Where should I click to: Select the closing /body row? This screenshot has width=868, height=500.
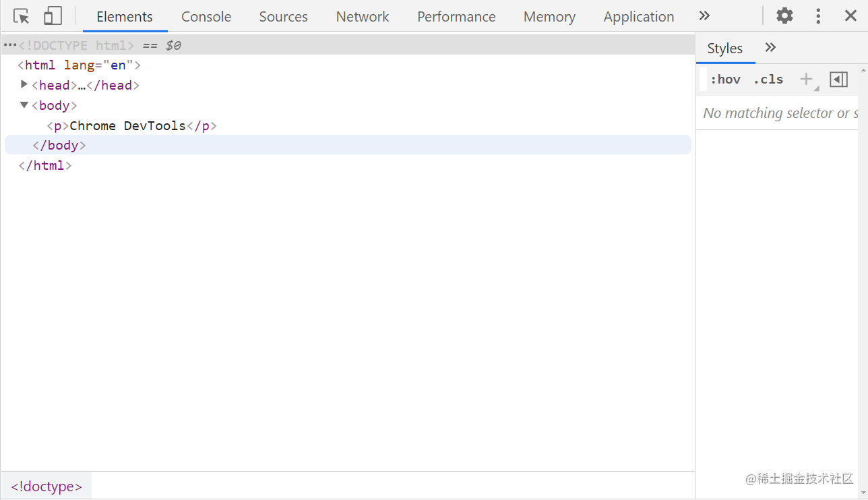[348, 145]
